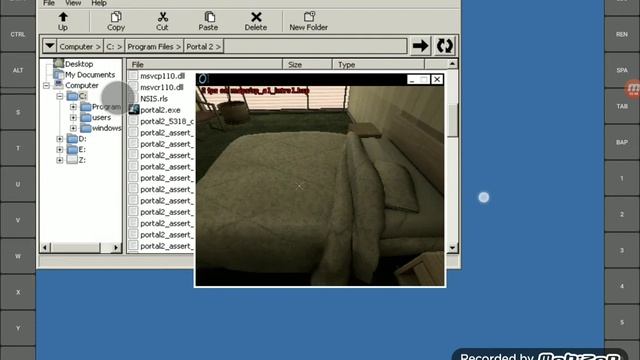
Task: Open the View menu
Action: [73, 3]
